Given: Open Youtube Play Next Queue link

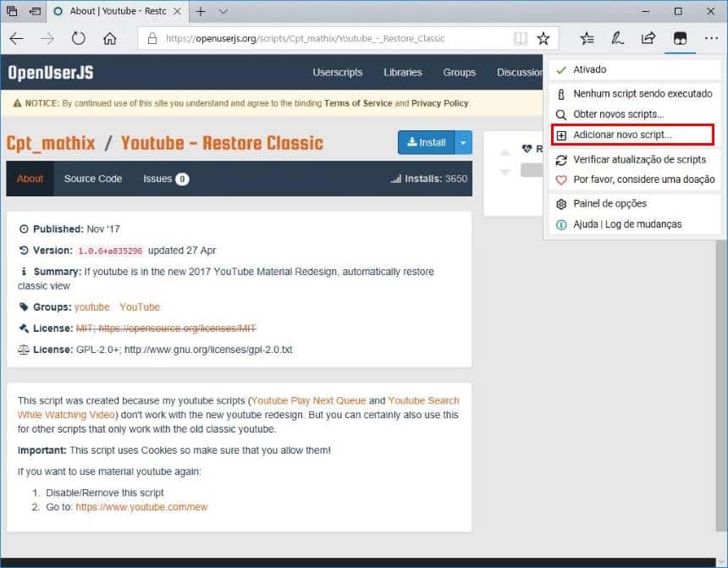Looking at the screenshot, I should (308, 400).
